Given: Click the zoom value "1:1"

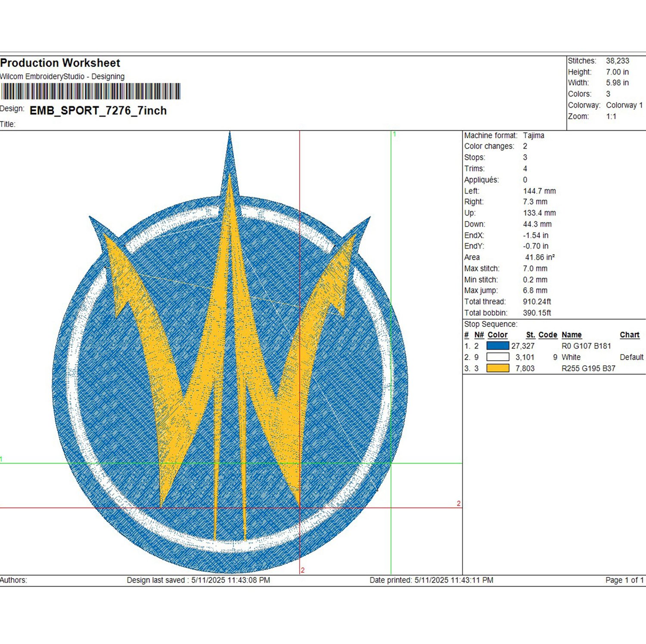Looking at the screenshot, I should click(611, 116).
